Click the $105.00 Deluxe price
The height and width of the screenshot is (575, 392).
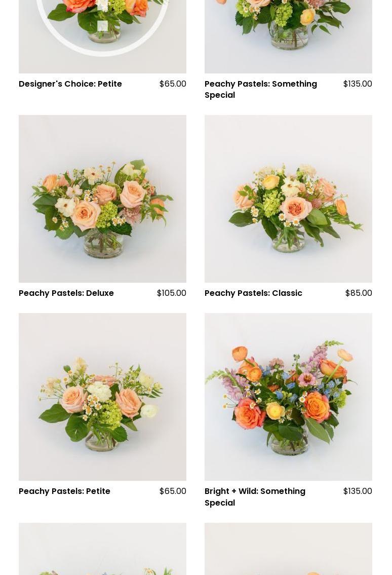click(x=171, y=293)
